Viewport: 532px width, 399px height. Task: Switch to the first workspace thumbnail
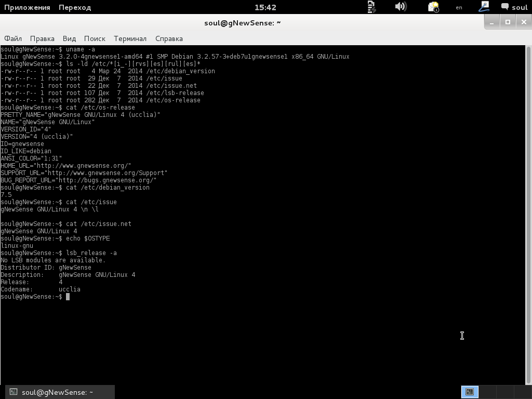coord(470,392)
